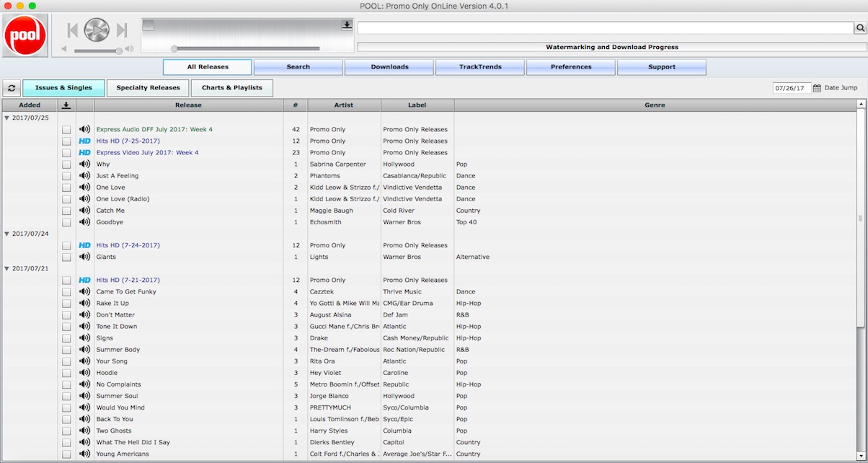Select Specialty Releases view
The width and height of the screenshot is (868, 463).
coord(149,88)
